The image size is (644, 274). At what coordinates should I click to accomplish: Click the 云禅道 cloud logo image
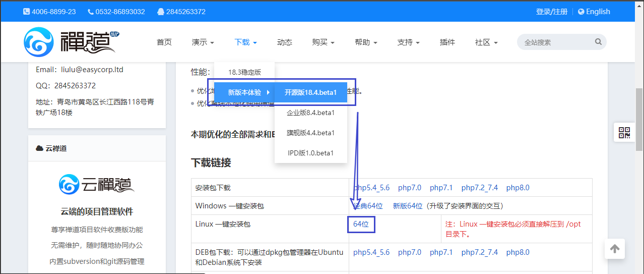point(96,185)
